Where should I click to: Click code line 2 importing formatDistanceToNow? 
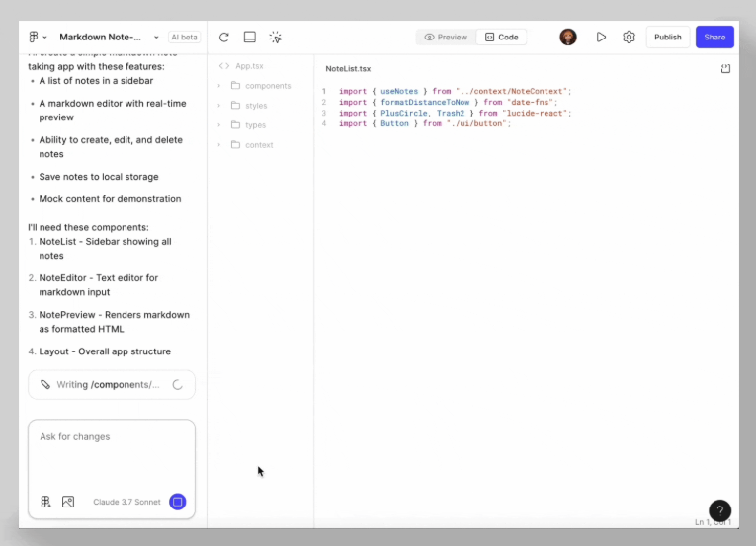tap(448, 102)
